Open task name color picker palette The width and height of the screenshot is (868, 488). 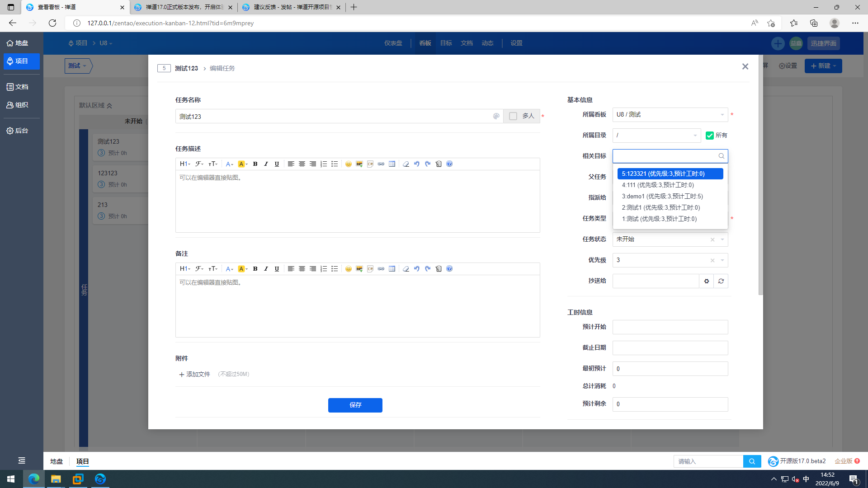496,116
